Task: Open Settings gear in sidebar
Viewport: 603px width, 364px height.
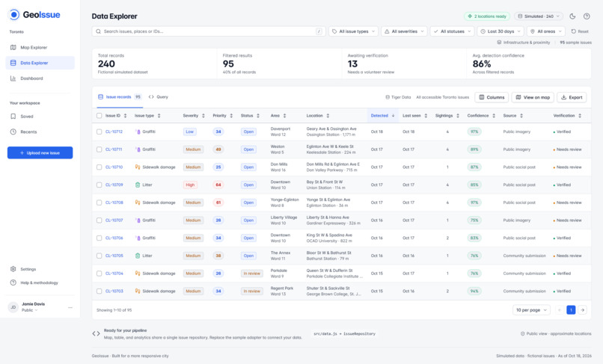Action: pos(13,269)
